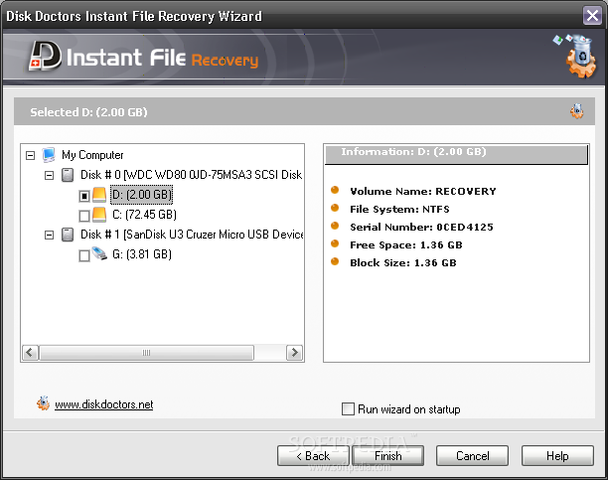Image resolution: width=608 pixels, height=480 pixels.
Task: Click the Serial Number orange bullet
Action: [335, 226]
